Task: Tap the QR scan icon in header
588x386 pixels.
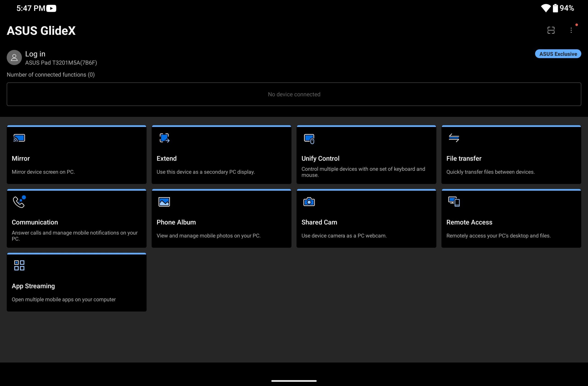Action: (x=551, y=30)
